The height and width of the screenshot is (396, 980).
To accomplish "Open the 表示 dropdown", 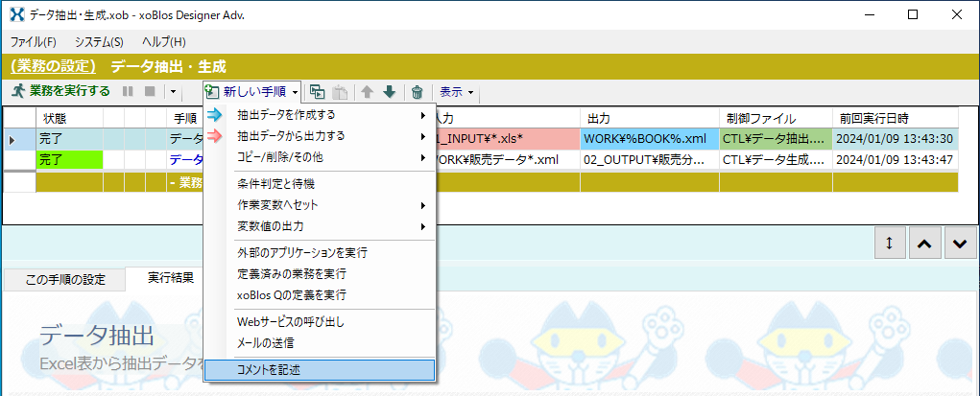I will click(x=456, y=92).
